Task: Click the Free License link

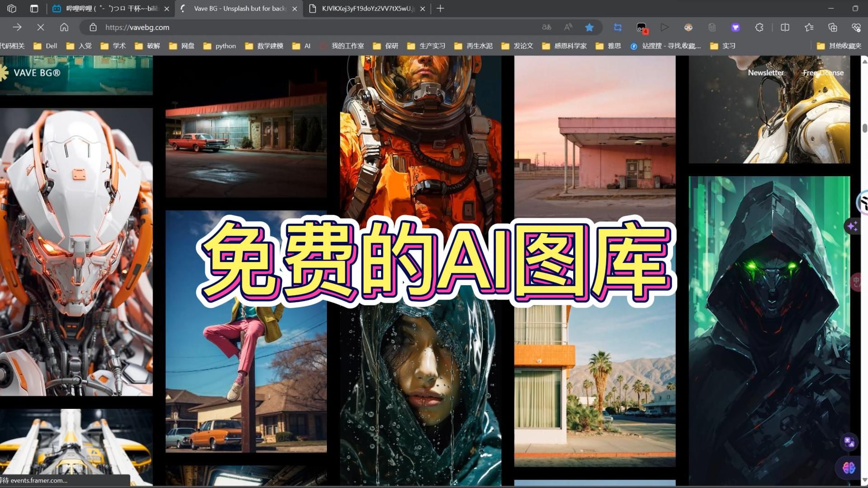Action: coord(823,73)
